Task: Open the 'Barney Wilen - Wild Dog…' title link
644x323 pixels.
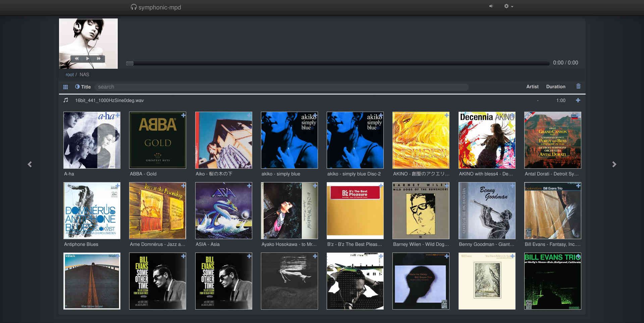Action: (x=421, y=244)
